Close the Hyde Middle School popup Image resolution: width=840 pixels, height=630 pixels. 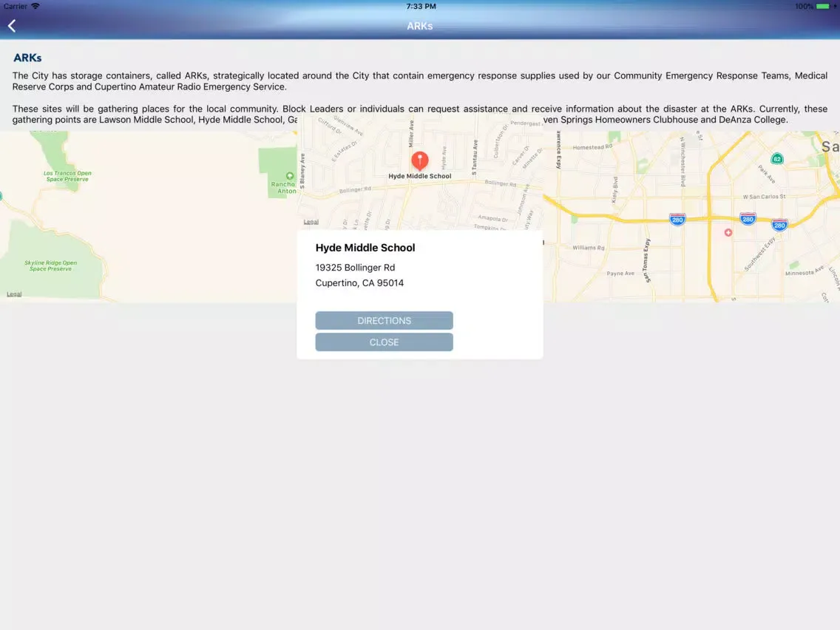tap(384, 342)
